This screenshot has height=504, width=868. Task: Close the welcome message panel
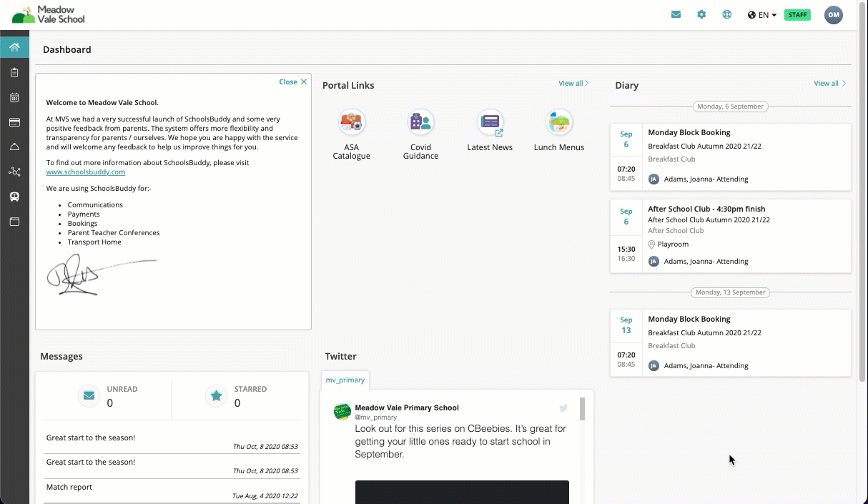click(x=293, y=81)
